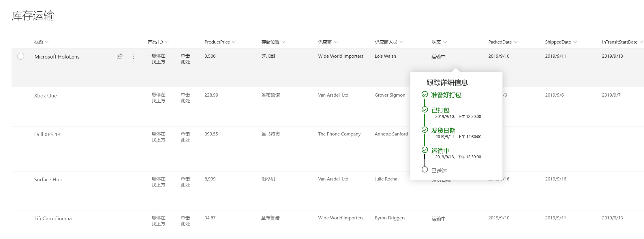Open the ProductPrice column sort menu
The width and height of the screenshot is (644, 239).
220,42
